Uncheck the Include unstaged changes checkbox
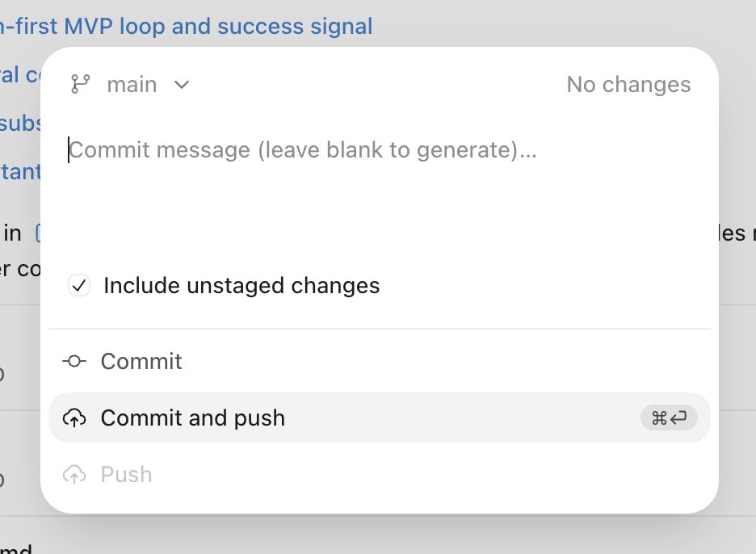Screen dimensions: 756x554 [79, 285]
